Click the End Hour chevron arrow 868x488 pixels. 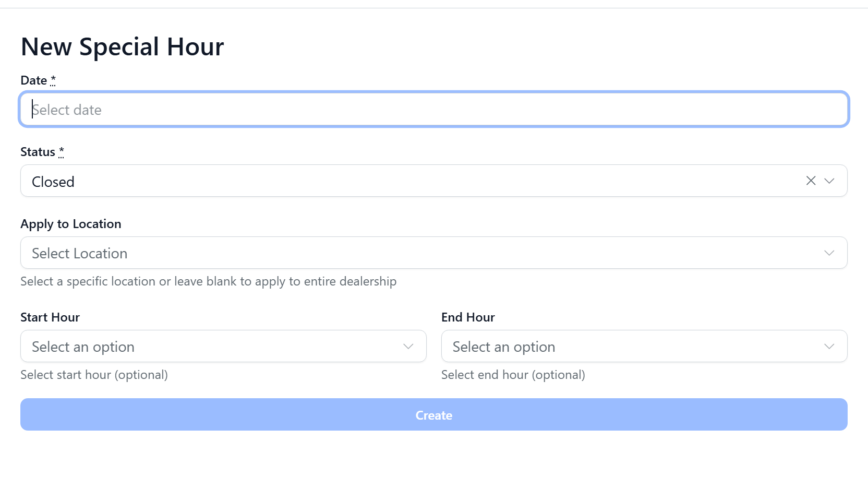tap(829, 347)
